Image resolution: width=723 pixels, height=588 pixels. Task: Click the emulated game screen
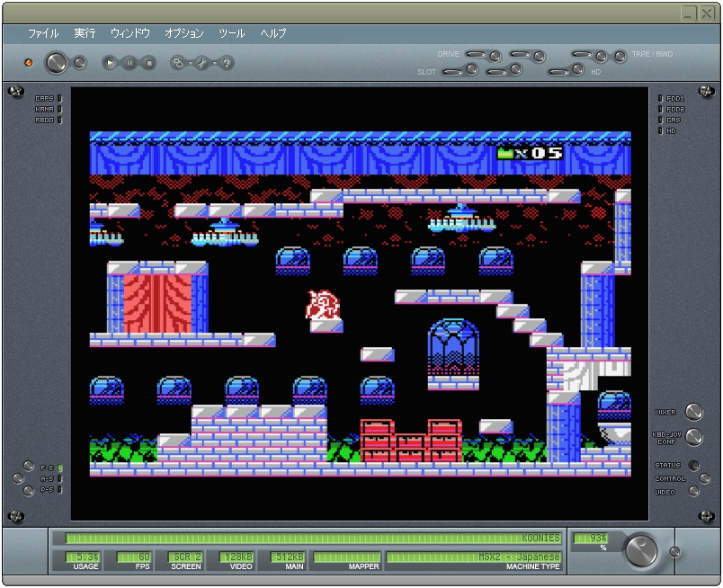(x=360, y=304)
